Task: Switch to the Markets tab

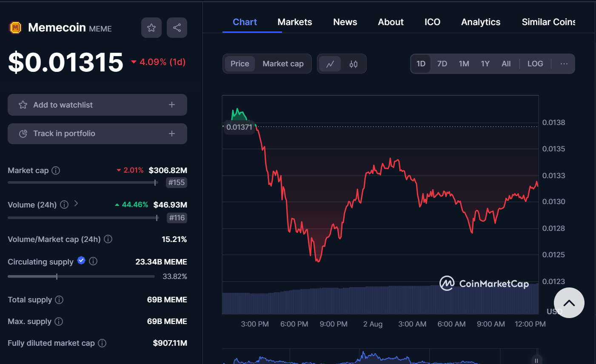Action: click(x=294, y=22)
